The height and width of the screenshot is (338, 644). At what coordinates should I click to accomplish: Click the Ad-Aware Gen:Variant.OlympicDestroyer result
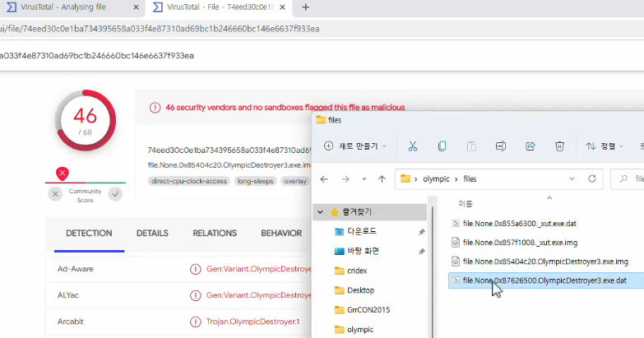(x=259, y=269)
